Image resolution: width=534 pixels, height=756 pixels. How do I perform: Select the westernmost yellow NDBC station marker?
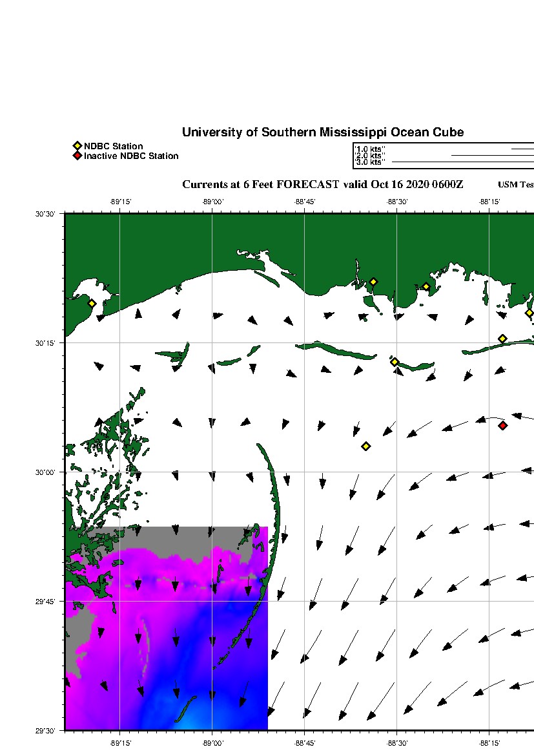(x=92, y=303)
